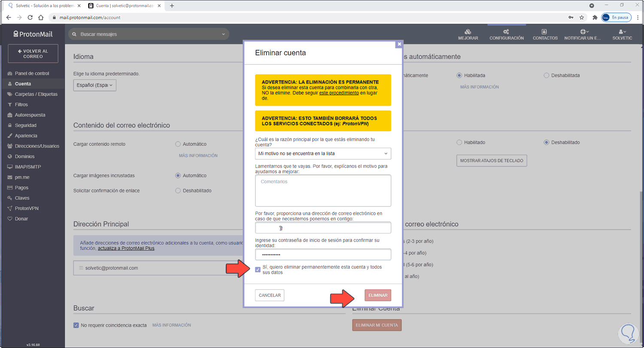
Task: Open the actualiza a ProtonMail Plus link
Action: point(125,248)
